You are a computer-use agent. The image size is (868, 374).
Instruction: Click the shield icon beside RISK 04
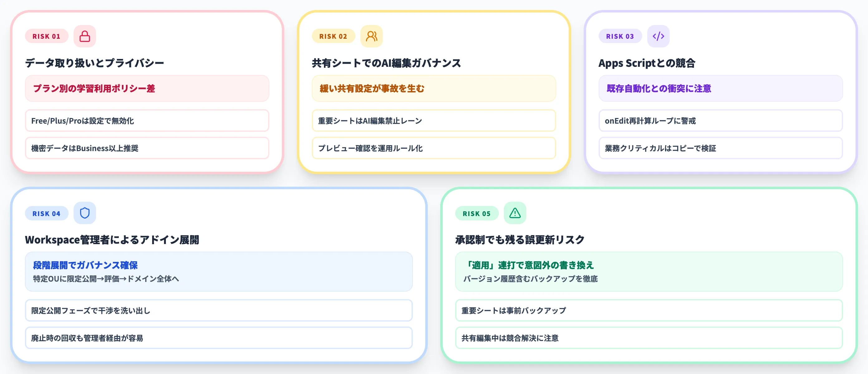[x=84, y=213]
